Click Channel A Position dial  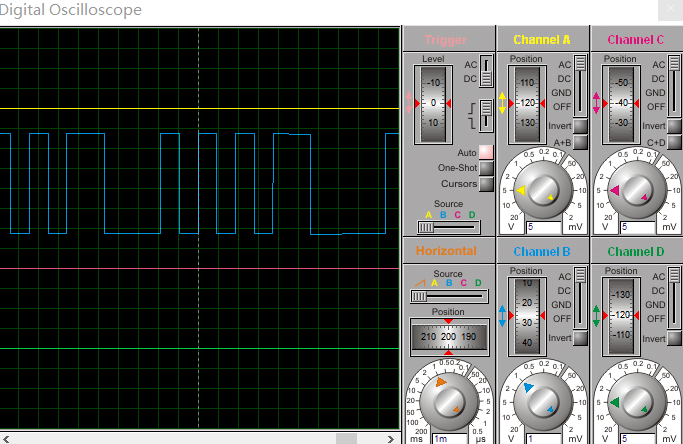pyautogui.click(x=527, y=104)
